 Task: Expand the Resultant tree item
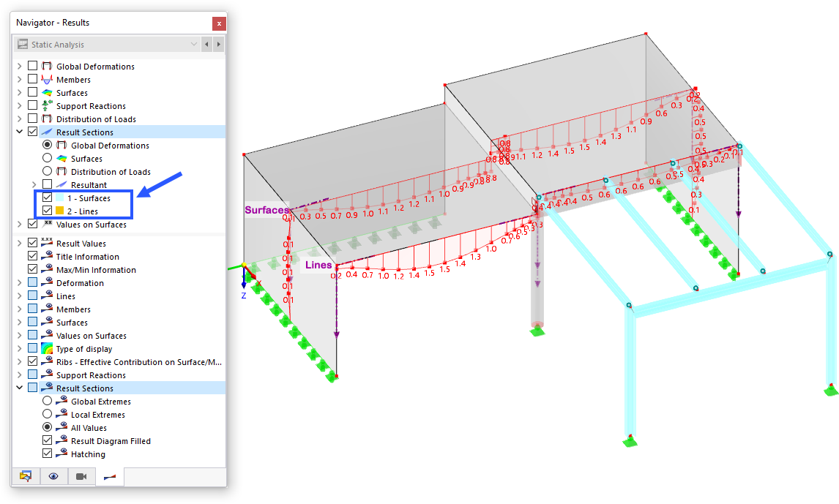(34, 185)
